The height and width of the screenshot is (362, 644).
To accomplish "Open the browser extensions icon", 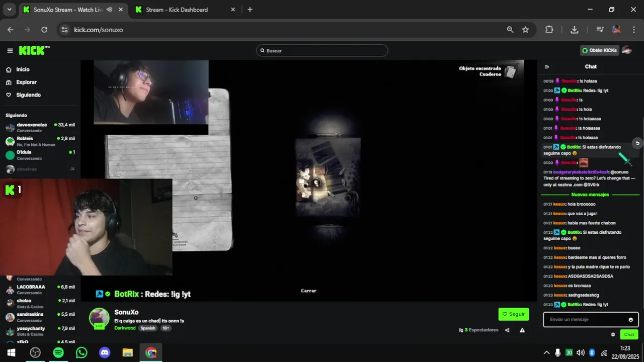I will (x=549, y=30).
